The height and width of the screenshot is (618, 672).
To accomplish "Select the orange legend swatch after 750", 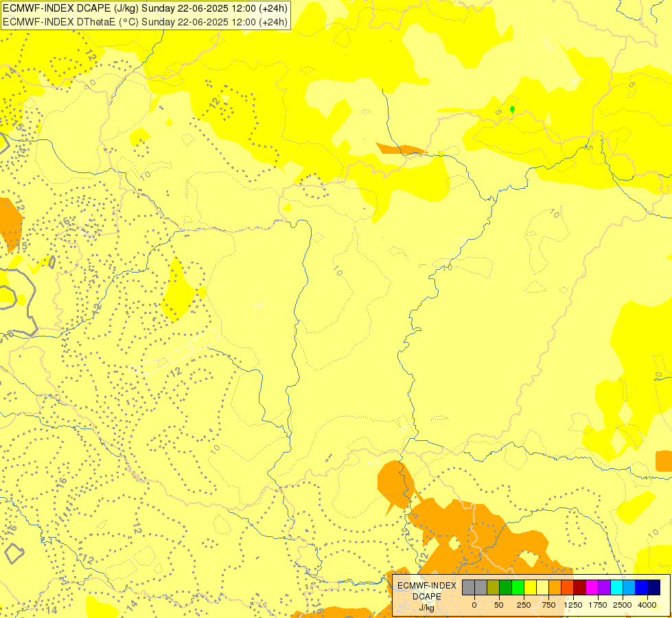I will (555, 588).
